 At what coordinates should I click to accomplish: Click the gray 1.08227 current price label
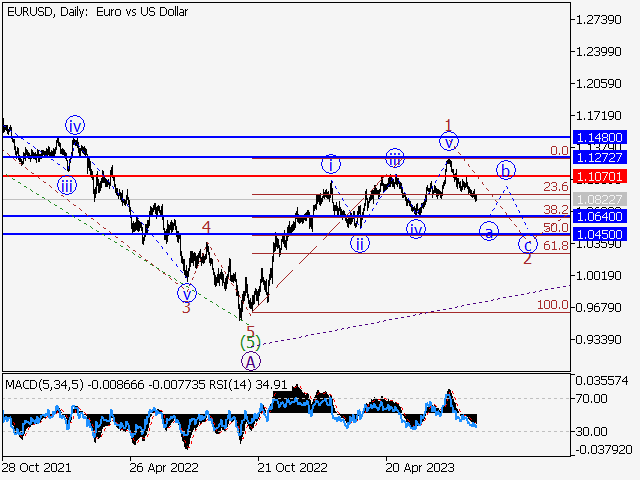pos(600,200)
